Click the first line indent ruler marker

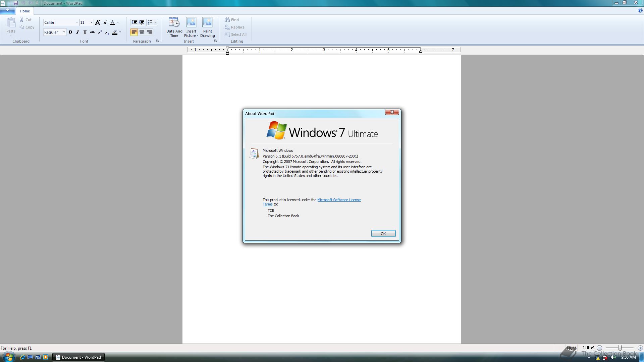click(227, 49)
